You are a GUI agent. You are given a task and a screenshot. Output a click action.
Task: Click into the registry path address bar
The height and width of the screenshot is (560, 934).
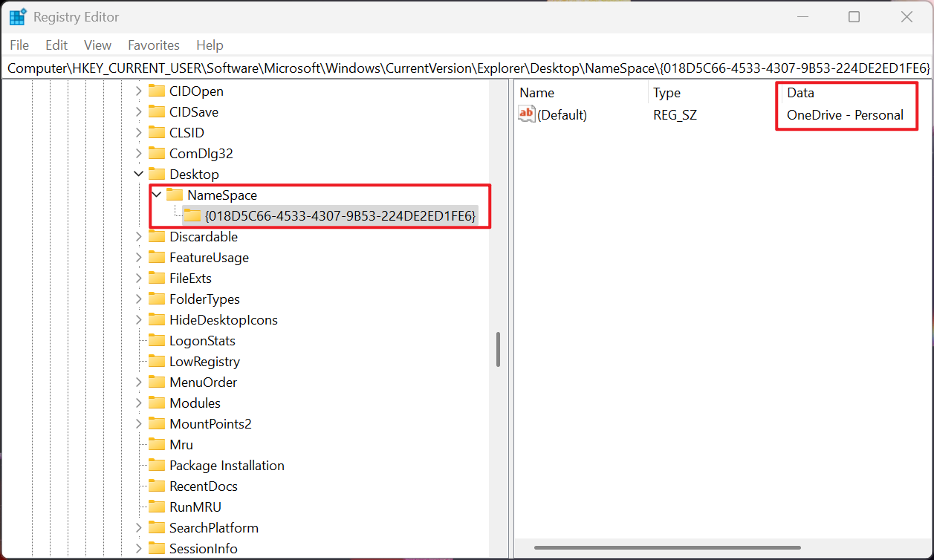click(x=467, y=68)
